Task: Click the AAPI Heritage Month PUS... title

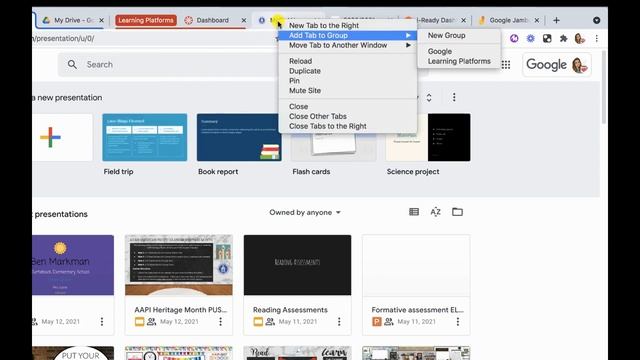Action: click(x=181, y=310)
